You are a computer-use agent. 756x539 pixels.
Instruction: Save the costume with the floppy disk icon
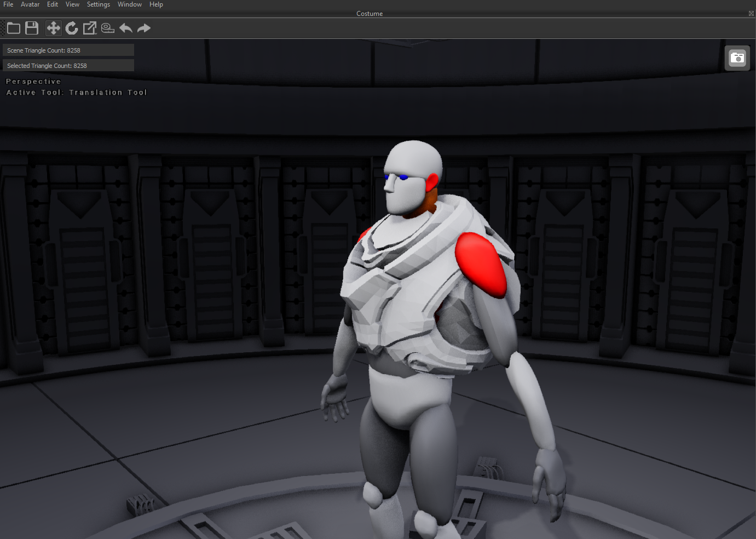[32, 28]
